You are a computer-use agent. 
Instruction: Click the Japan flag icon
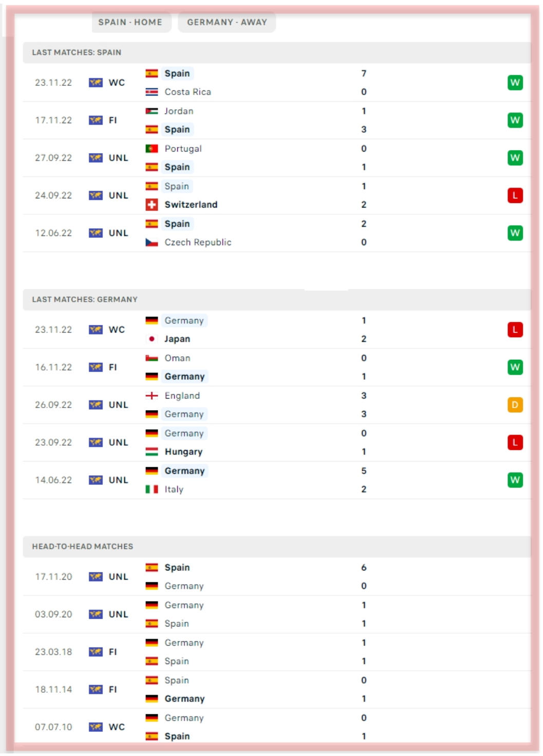tap(152, 339)
